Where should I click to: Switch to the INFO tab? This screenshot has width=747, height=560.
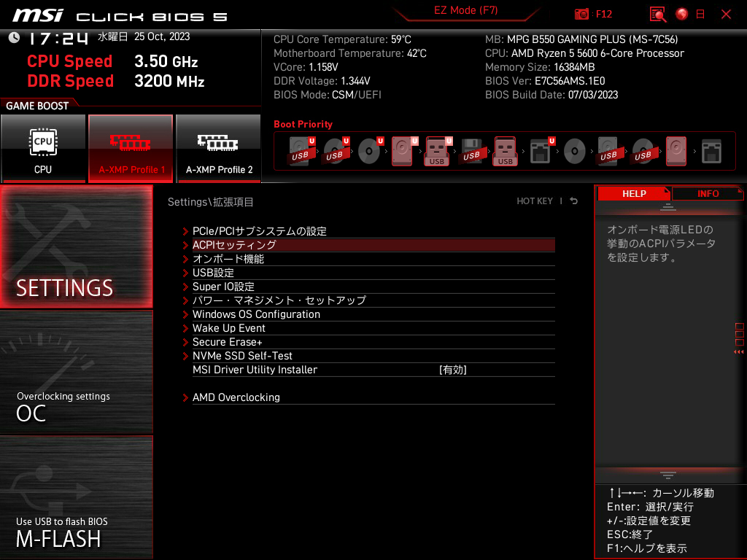tap(707, 193)
